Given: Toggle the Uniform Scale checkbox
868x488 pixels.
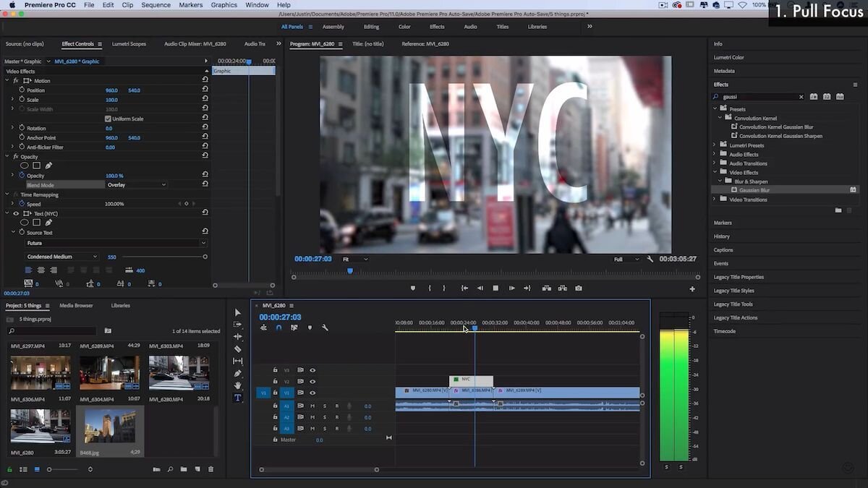Looking at the screenshot, I should (x=109, y=119).
